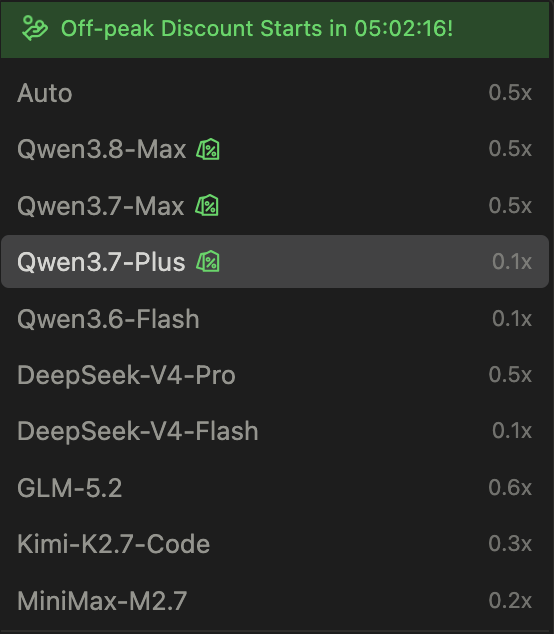
Task: Pick the GLM-5.2 model
Action: (x=275, y=488)
